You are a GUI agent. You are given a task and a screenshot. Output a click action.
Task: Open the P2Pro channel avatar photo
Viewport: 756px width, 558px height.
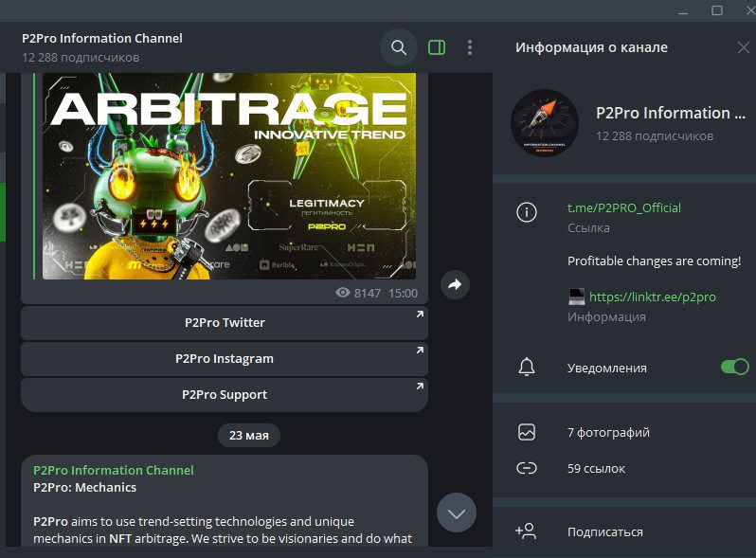(x=545, y=123)
